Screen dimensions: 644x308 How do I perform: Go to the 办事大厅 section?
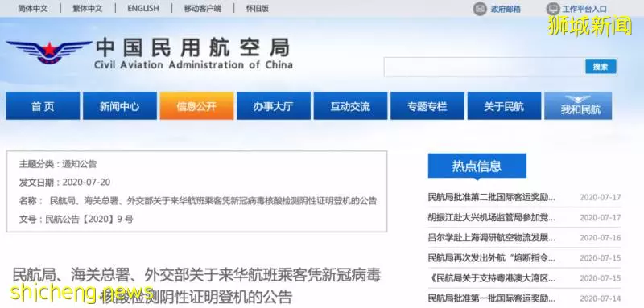pos(274,106)
